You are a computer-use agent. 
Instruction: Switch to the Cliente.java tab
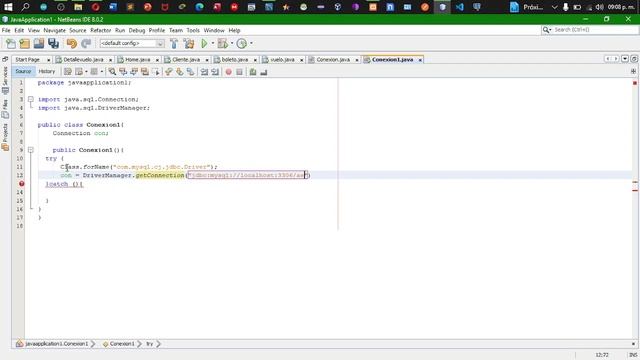[186, 60]
